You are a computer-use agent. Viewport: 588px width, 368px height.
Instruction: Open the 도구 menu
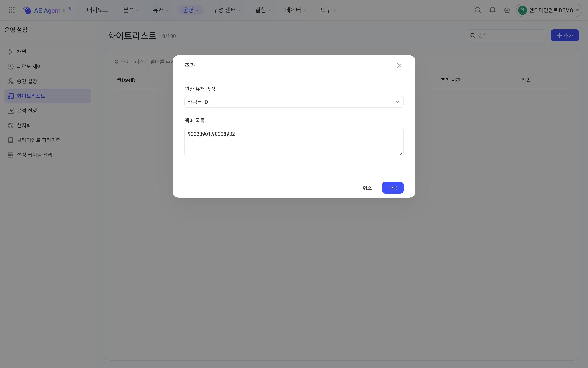(x=328, y=10)
